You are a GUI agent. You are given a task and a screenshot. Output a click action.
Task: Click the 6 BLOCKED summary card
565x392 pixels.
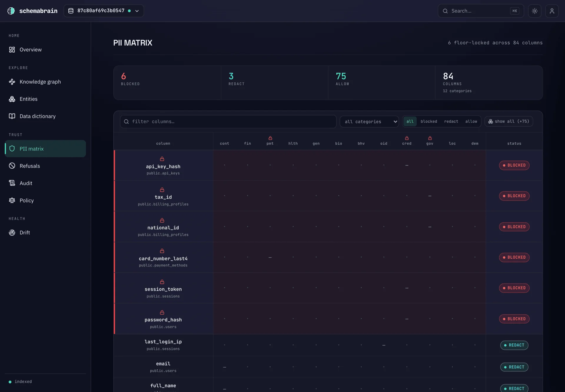tap(167, 83)
